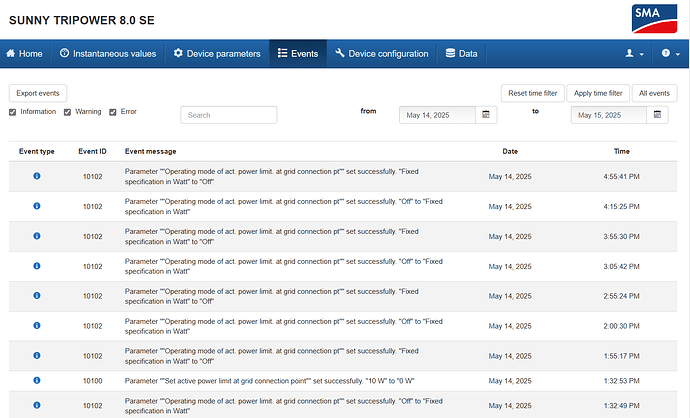
Task: Open the Home tab
Action: coord(25,54)
